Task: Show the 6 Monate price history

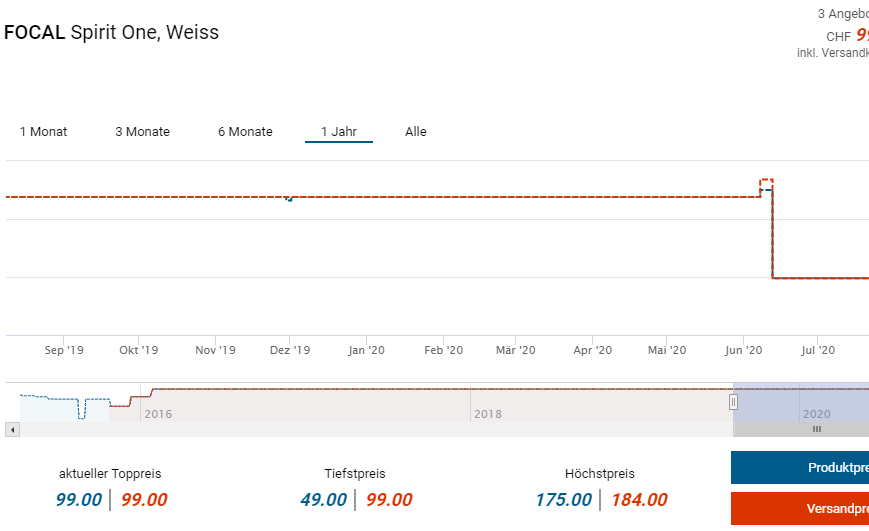Action: tap(245, 132)
